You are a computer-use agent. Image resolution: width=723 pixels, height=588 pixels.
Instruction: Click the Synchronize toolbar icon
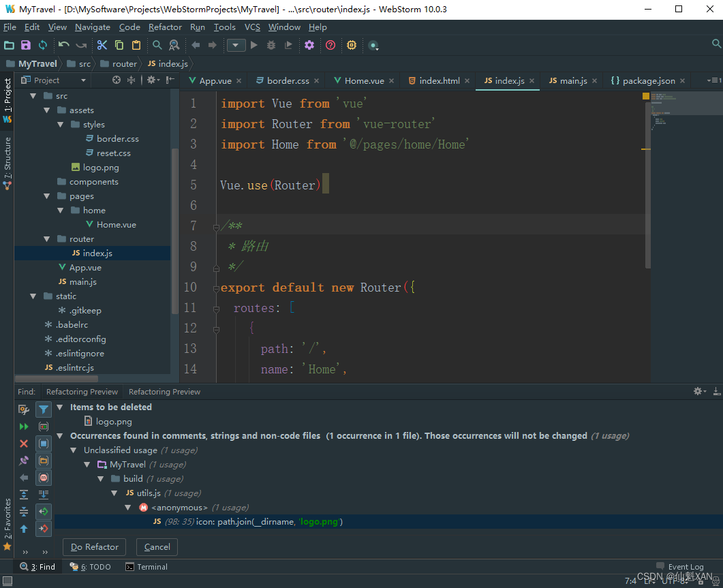click(43, 45)
